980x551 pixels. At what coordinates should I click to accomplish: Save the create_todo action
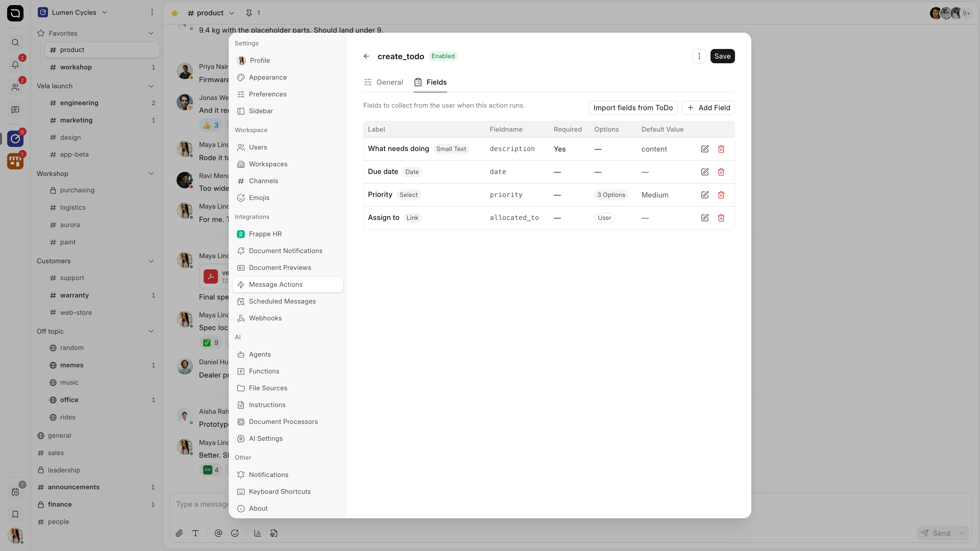click(x=722, y=56)
